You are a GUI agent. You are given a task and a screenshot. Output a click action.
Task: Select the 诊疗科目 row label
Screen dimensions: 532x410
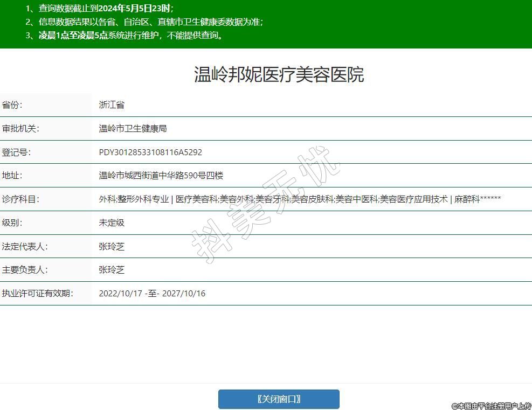point(20,199)
